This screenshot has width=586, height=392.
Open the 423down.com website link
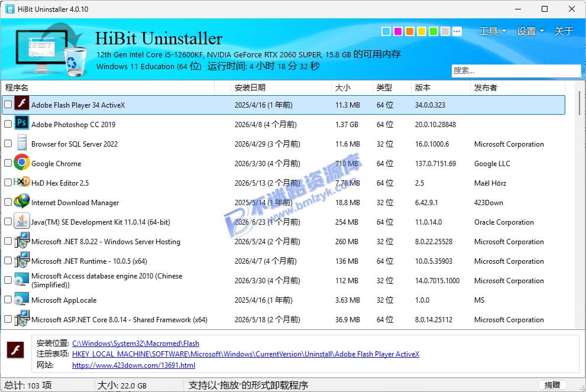(134, 365)
